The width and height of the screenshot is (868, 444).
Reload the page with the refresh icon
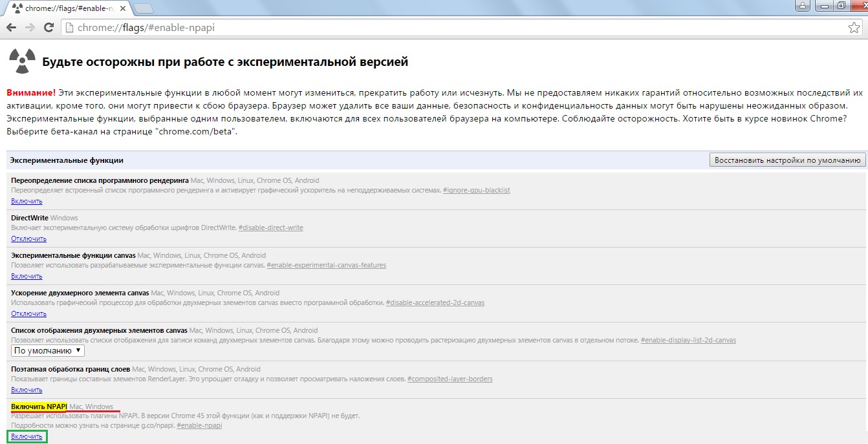click(x=49, y=28)
